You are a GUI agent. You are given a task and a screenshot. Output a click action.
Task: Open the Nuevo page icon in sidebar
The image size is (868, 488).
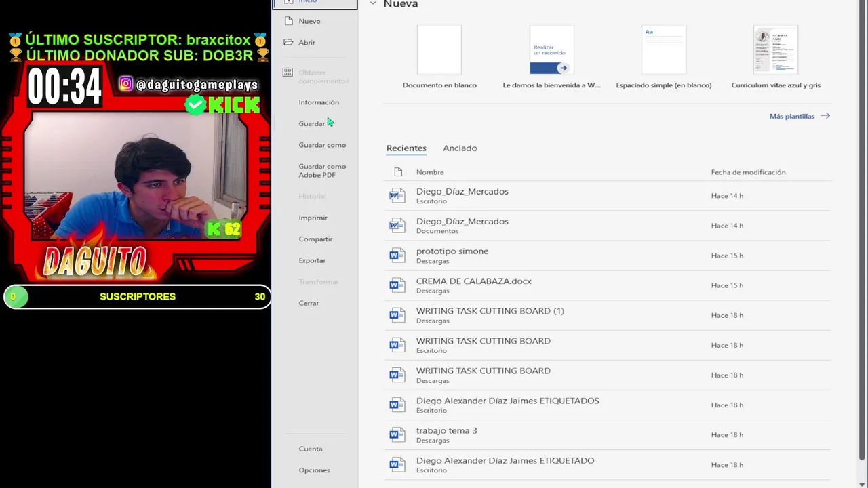[x=289, y=21]
